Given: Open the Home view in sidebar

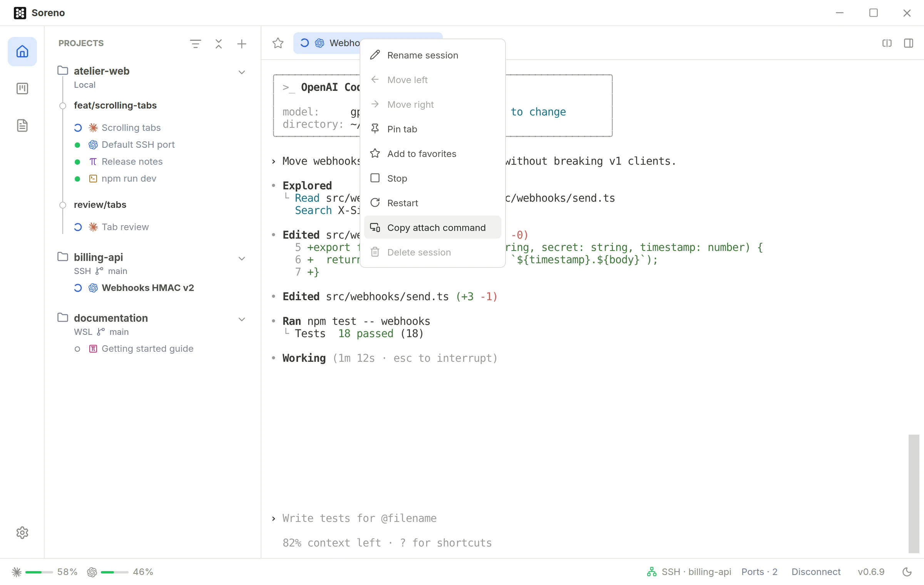Looking at the screenshot, I should (22, 52).
